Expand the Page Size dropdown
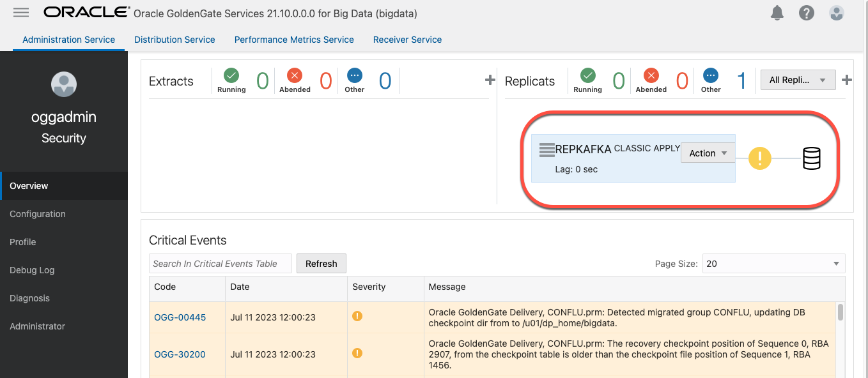This screenshot has width=868, height=378. (773, 264)
